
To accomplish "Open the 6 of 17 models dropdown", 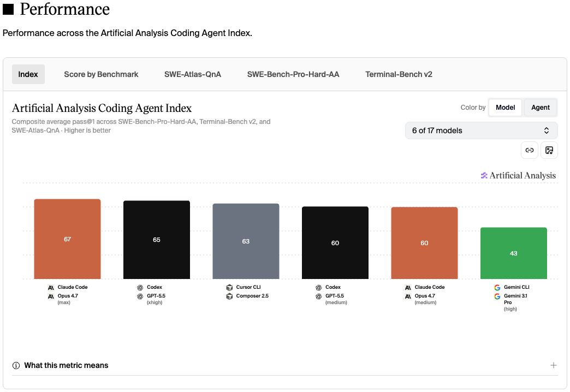I will 481,130.
